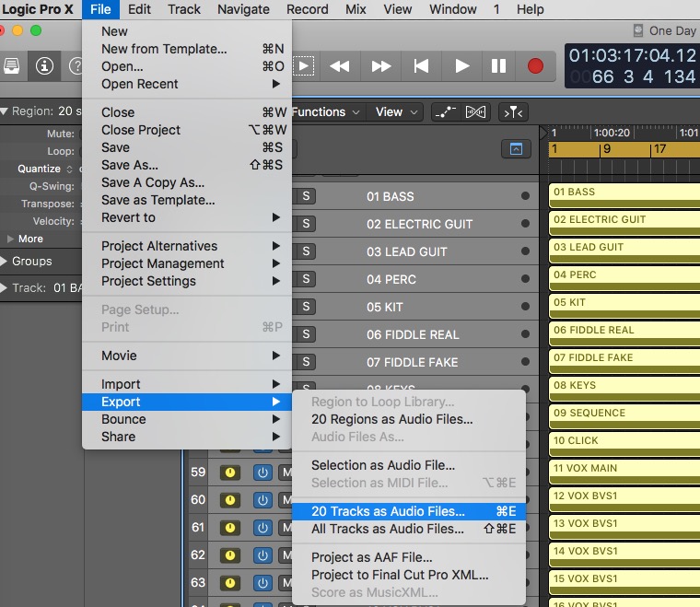Open the Library inbox icon in toolbar
The width and height of the screenshot is (700, 607).
[x=12, y=66]
